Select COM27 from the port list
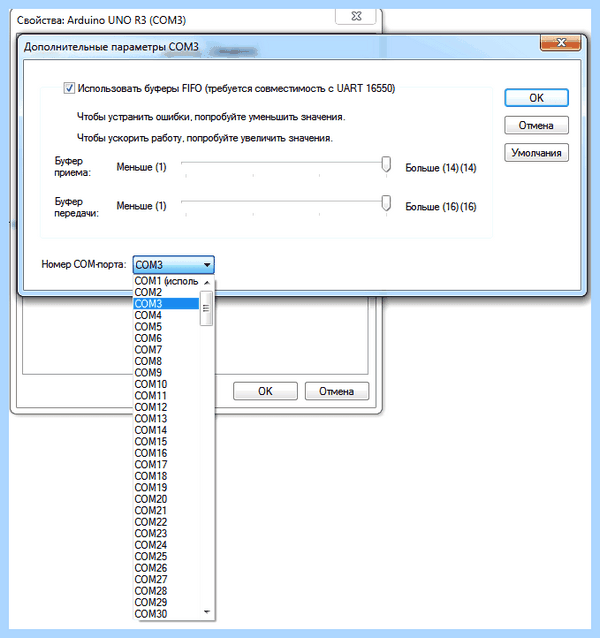 click(166, 579)
